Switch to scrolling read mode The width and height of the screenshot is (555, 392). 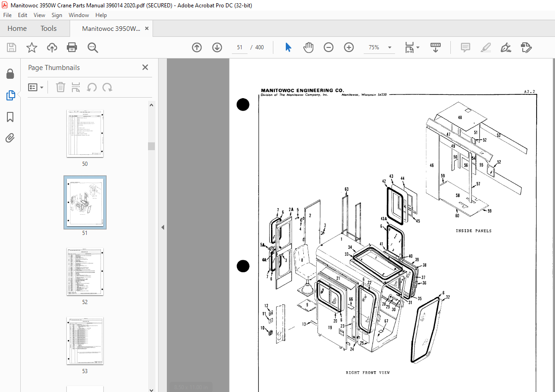click(x=436, y=47)
